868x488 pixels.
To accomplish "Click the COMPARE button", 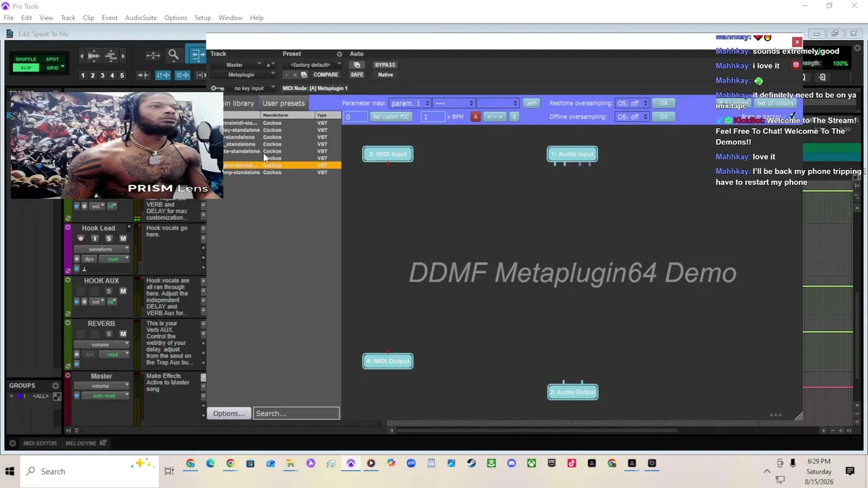I will [325, 75].
